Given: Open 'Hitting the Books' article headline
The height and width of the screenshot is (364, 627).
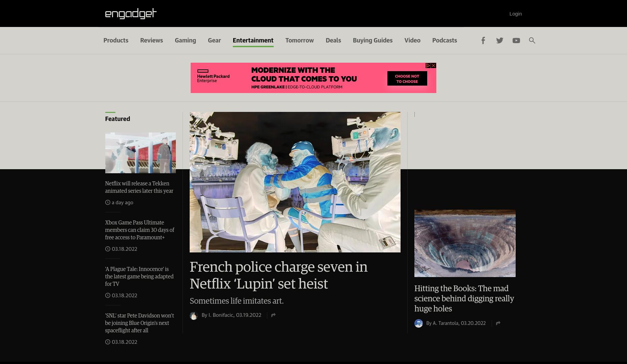Looking at the screenshot, I should [x=464, y=299].
